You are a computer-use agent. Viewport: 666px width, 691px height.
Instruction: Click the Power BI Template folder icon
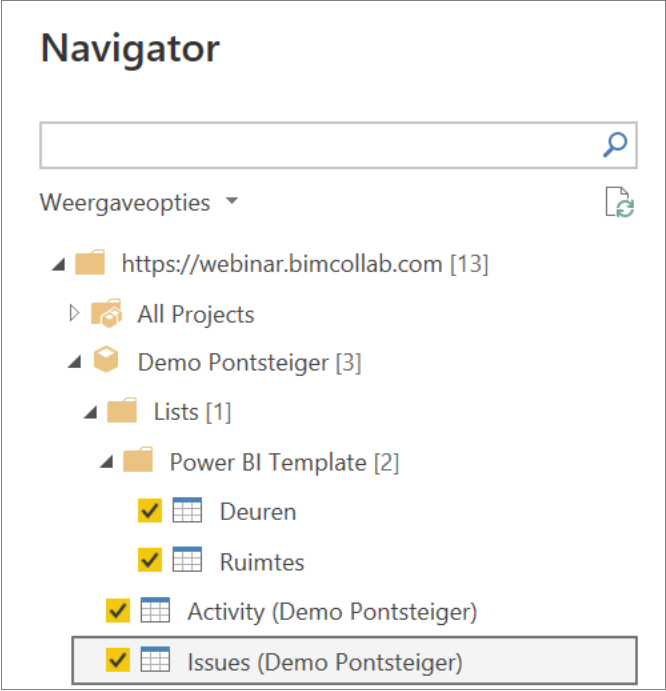(138, 460)
